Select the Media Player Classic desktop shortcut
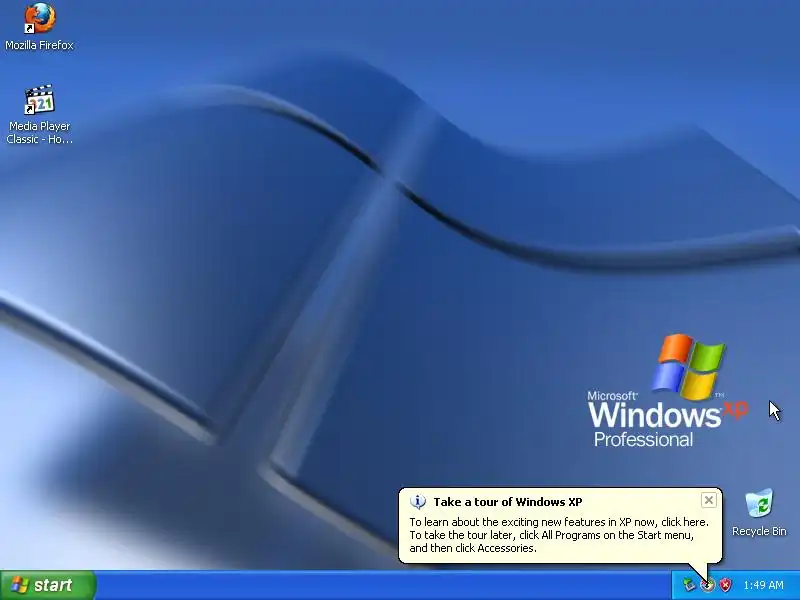Image resolution: width=800 pixels, height=600 pixels. point(39,114)
